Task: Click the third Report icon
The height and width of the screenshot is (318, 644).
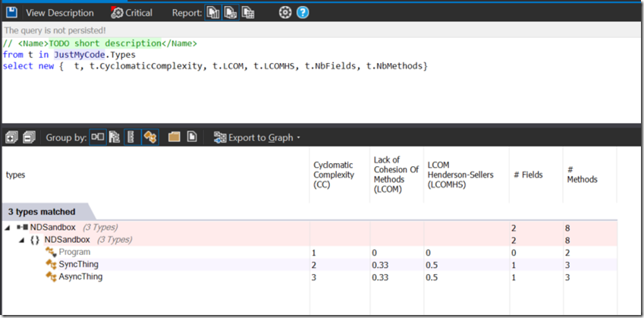Action: click(247, 12)
